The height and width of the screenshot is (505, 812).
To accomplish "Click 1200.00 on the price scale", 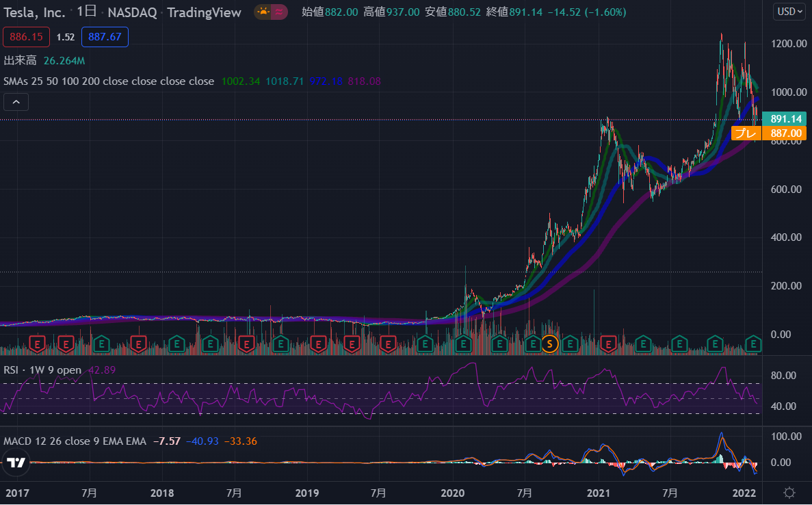I will [789, 44].
